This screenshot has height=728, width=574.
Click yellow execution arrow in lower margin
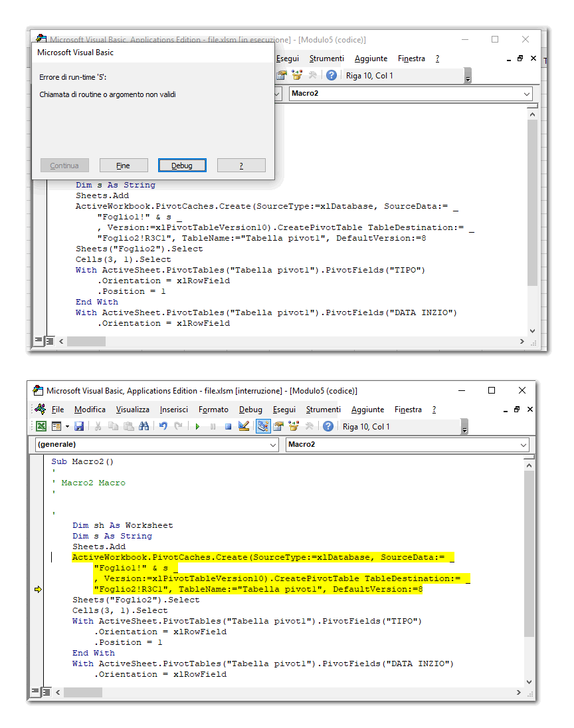coord(38,589)
